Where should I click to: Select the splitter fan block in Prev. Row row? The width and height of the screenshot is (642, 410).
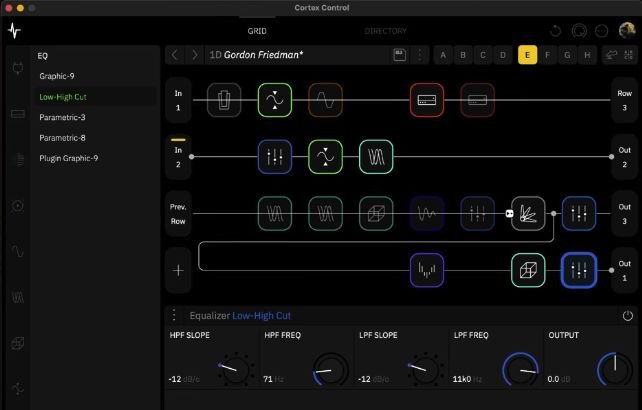coord(528,213)
